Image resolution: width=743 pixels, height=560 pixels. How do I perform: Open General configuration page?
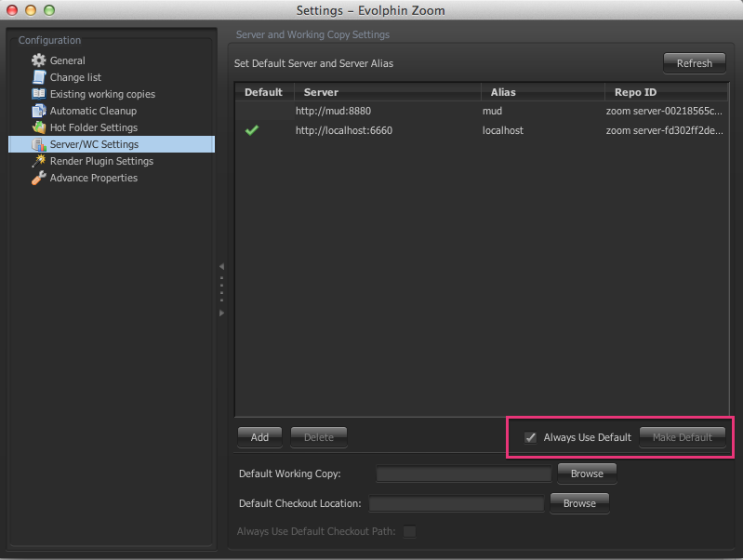(67, 60)
